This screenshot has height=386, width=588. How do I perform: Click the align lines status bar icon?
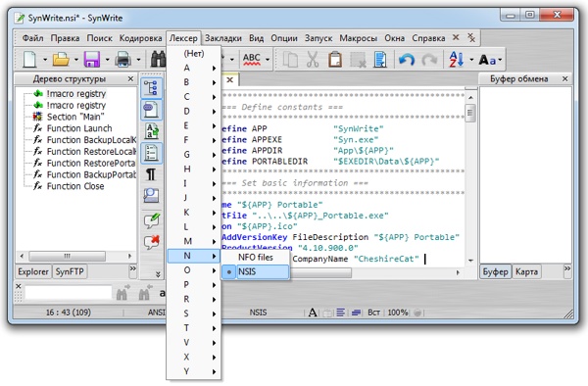point(340,313)
